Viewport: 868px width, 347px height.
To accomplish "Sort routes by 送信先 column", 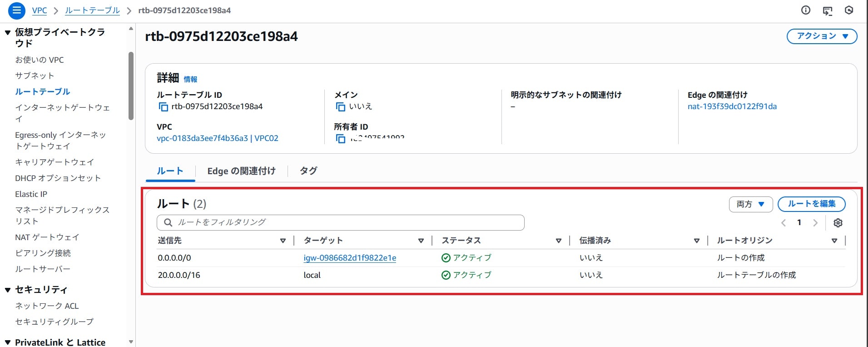I will 283,241.
